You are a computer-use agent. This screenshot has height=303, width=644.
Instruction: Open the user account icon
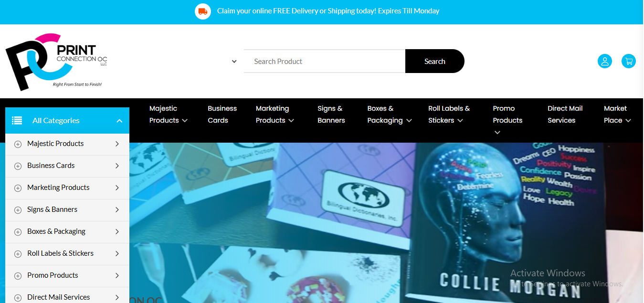click(605, 61)
